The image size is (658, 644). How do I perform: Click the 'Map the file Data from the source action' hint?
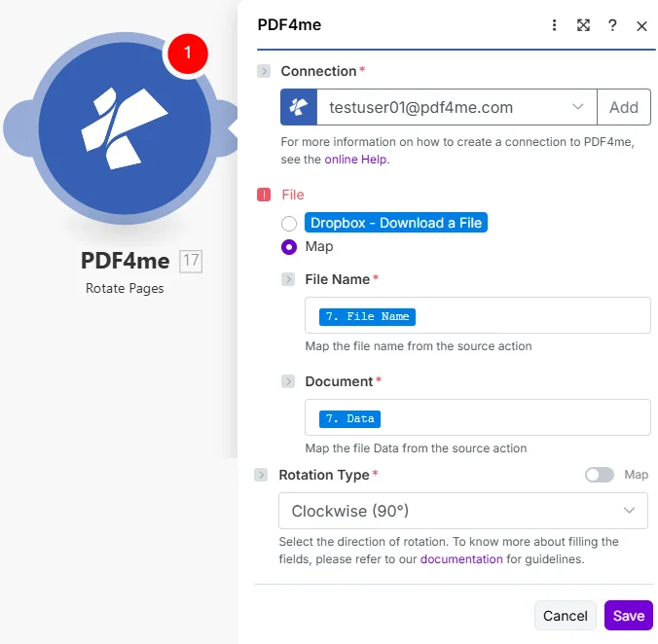(416, 448)
